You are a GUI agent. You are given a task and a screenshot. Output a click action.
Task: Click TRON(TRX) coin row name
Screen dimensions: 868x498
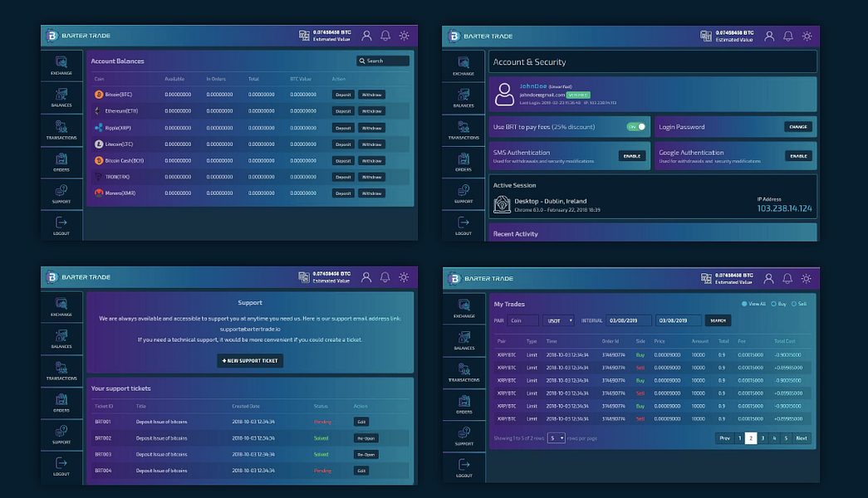tap(117, 177)
